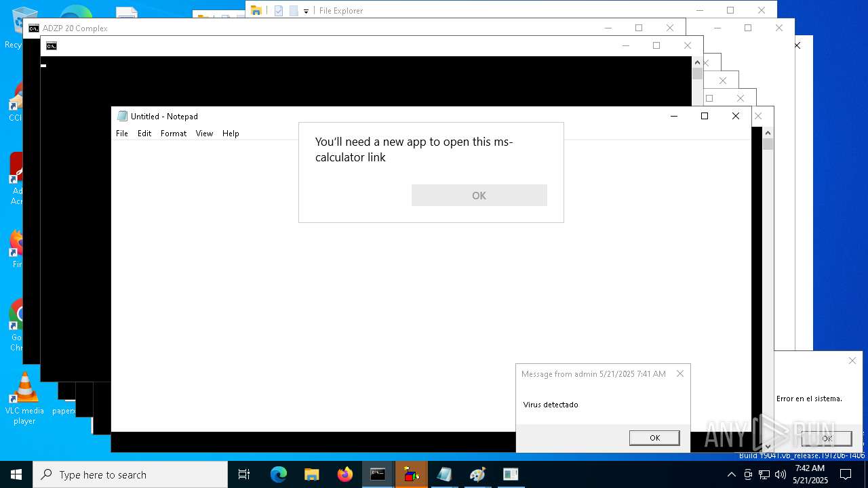868x488 pixels.
Task: Minimize the File Explorer window
Action: coord(699,10)
